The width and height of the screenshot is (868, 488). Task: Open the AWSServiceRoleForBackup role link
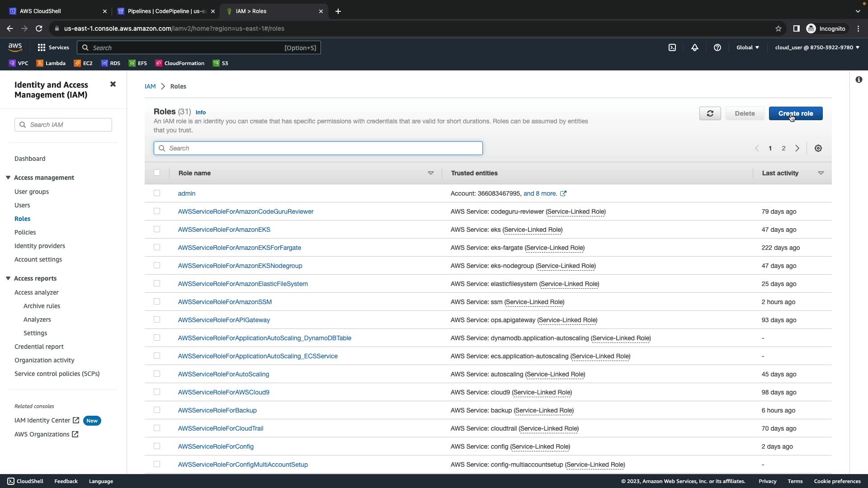(x=217, y=410)
